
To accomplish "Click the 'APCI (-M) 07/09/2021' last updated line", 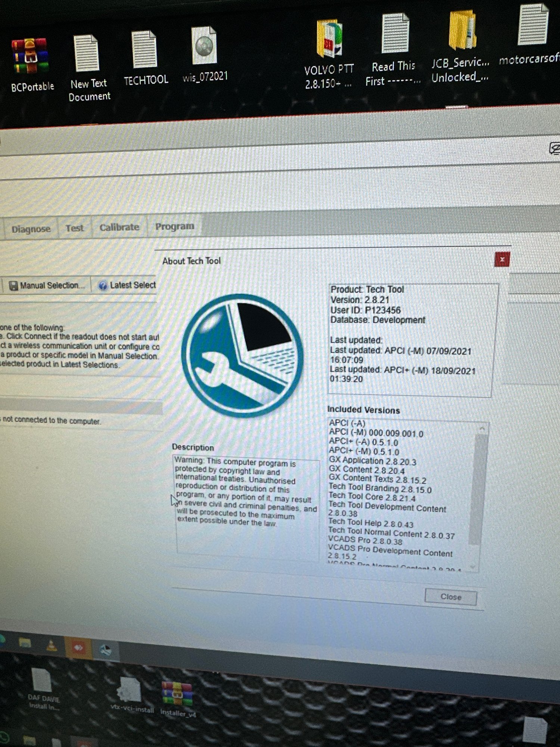I will (401, 355).
